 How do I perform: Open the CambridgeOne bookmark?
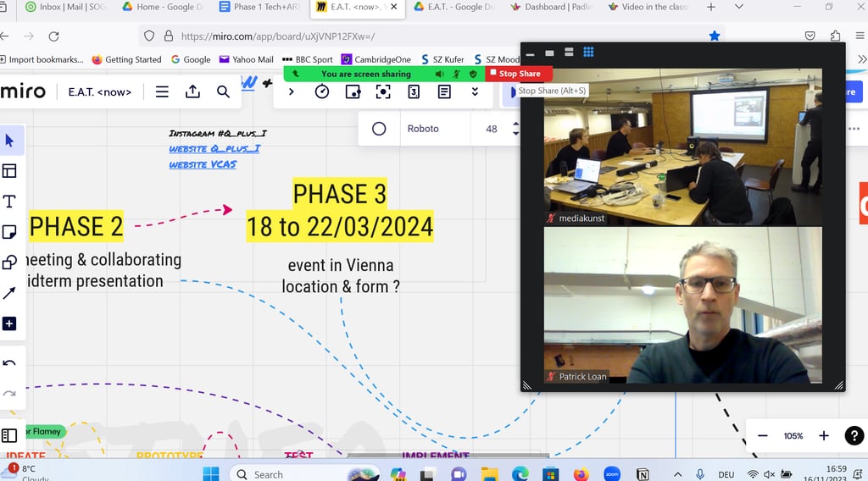pos(376,60)
